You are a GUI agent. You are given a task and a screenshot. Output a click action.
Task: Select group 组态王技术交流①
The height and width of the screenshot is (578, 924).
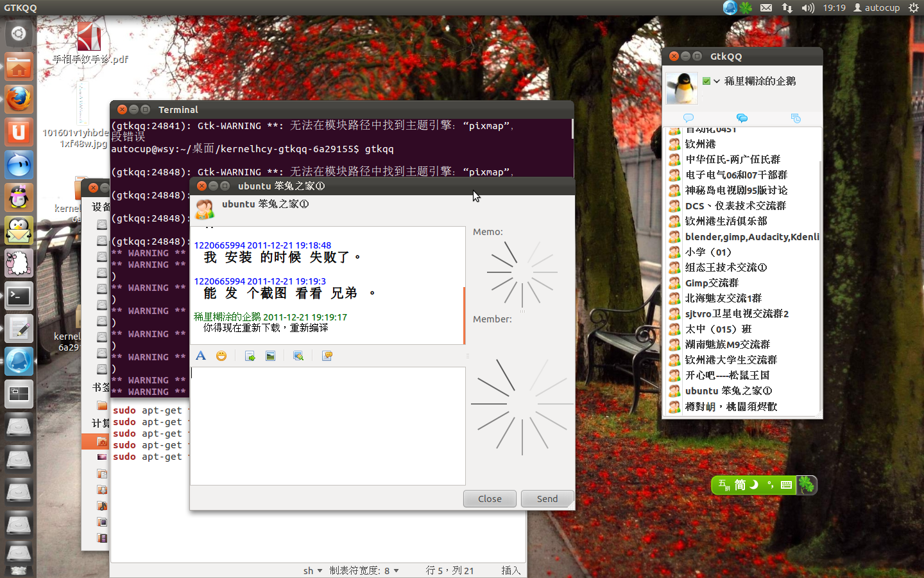click(x=743, y=267)
